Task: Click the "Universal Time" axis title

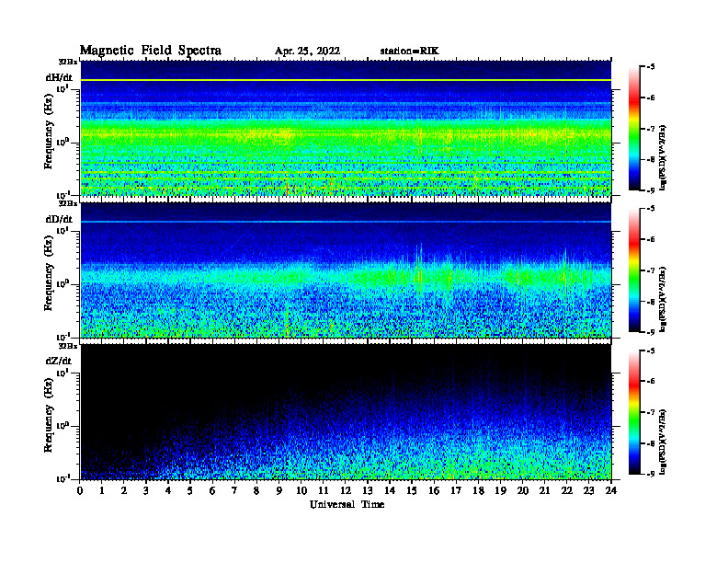Action: (x=347, y=504)
